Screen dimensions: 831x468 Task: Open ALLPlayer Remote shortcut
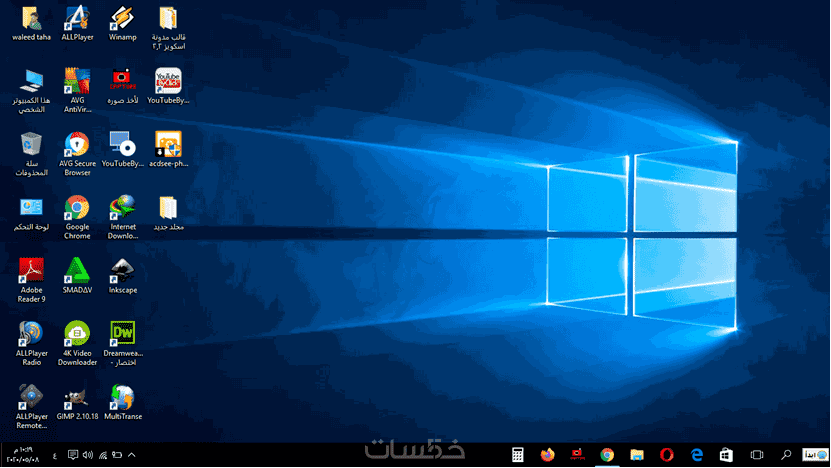tap(31, 407)
